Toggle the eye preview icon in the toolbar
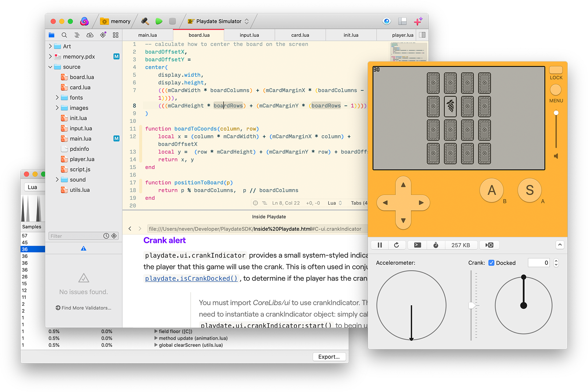Screen dimensions: 588x392 coord(387,21)
